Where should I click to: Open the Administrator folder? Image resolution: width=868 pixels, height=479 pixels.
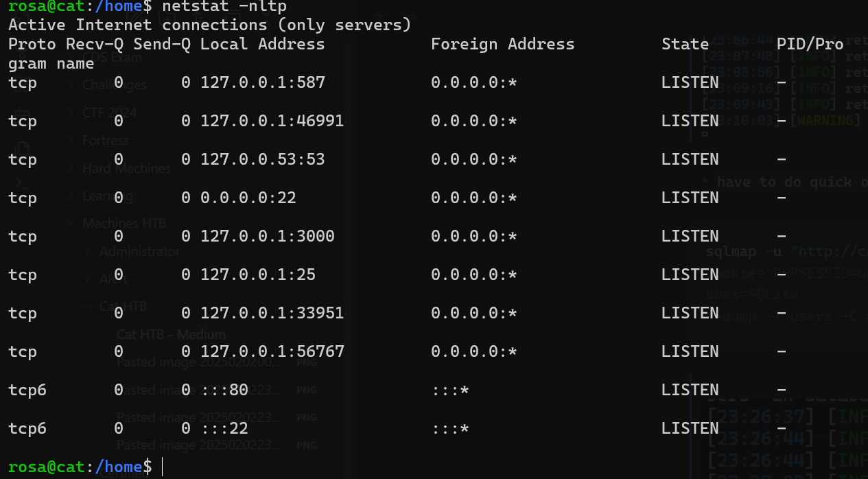point(139,251)
